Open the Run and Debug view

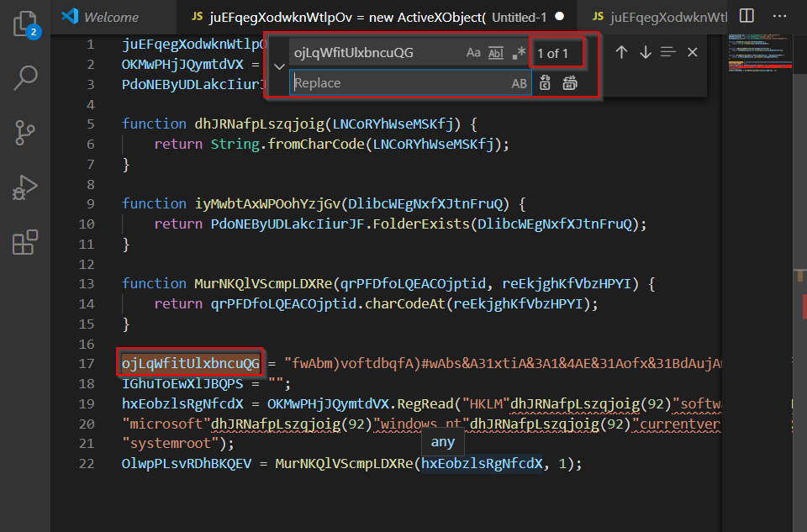click(x=24, y=187)
